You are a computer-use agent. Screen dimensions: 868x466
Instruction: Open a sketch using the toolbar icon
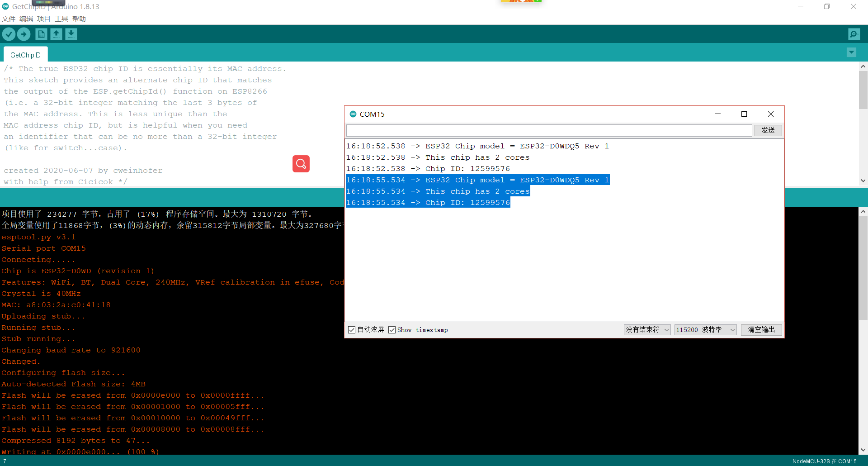56,34
